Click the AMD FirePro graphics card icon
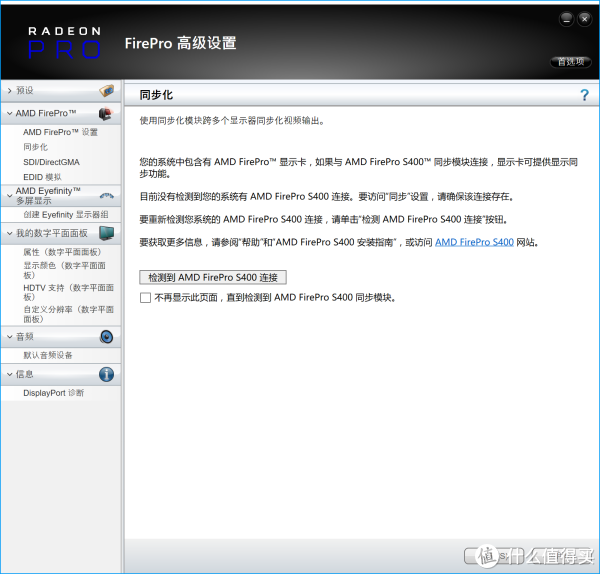Image resolution: width=600 pixels, height=574 pixels. click(x=106, y=114)
